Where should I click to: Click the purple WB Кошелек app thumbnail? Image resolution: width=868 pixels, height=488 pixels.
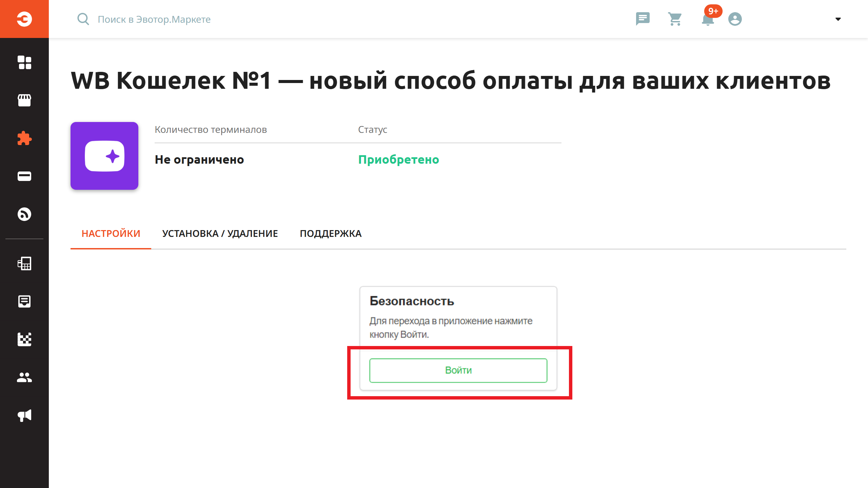[x=104, y=156]
